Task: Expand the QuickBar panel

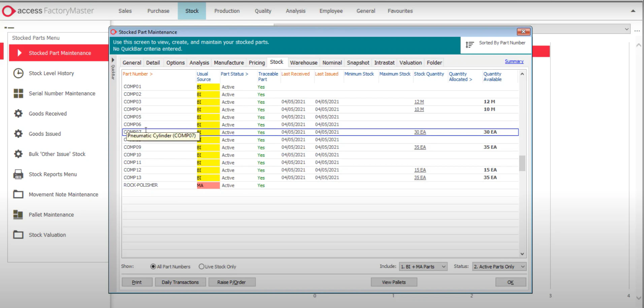Action: click(112, 60)
